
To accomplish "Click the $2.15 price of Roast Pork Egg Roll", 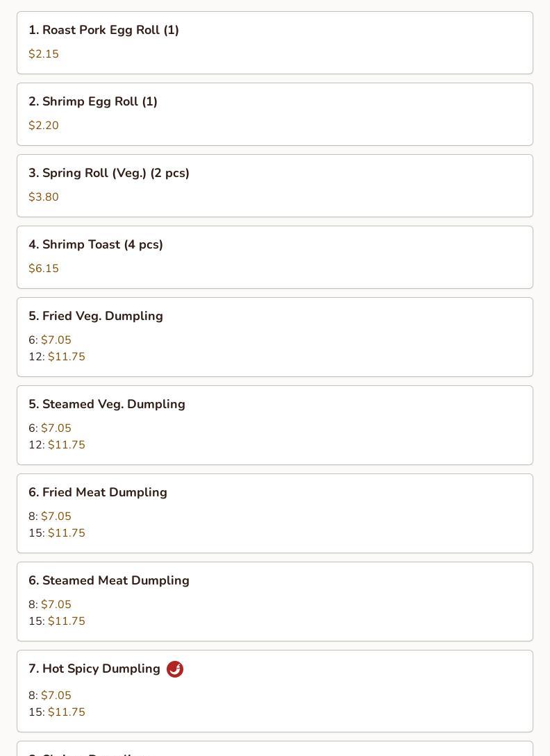I will pyautogui.click(x=44, y=54).
